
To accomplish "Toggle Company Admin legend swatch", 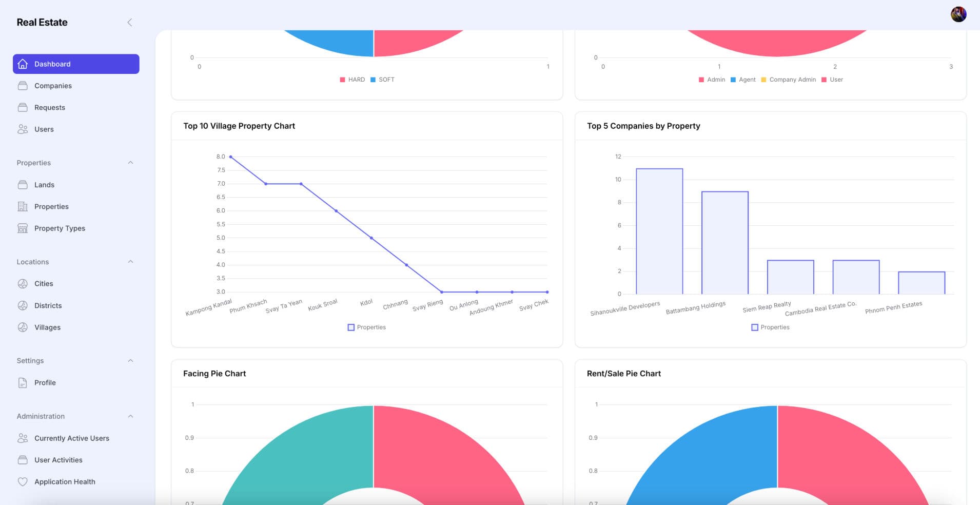I will pos(763,80).
